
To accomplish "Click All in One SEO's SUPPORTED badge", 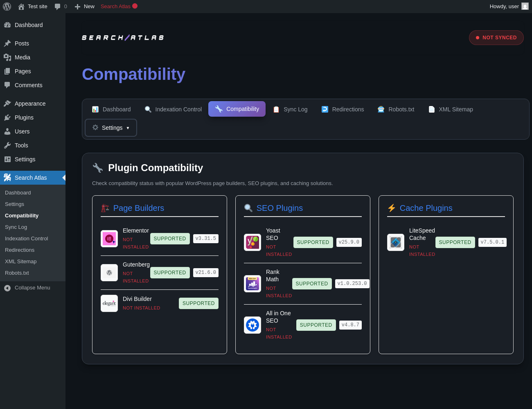I will click(316, 325).
